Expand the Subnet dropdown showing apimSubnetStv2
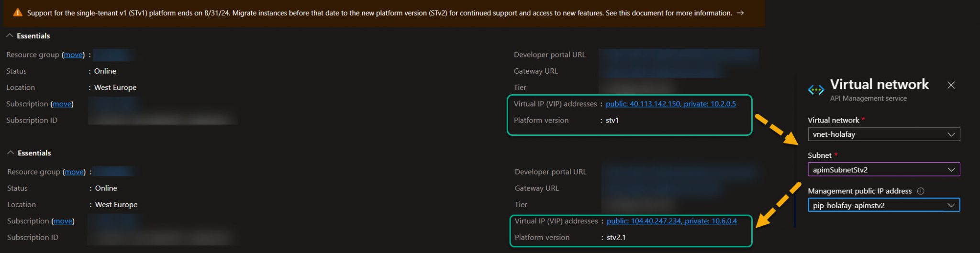Viewport: 980px width, 253px height. [883, 170]
